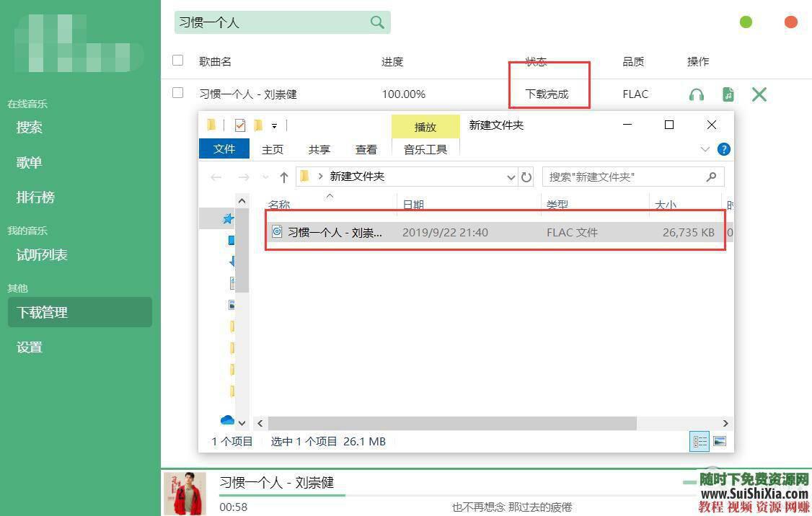The width and height of the screenshot is (812, 516).
Task: Check the checkbox beside 习惯一个人 - 刘崇健
Action: 177,94
